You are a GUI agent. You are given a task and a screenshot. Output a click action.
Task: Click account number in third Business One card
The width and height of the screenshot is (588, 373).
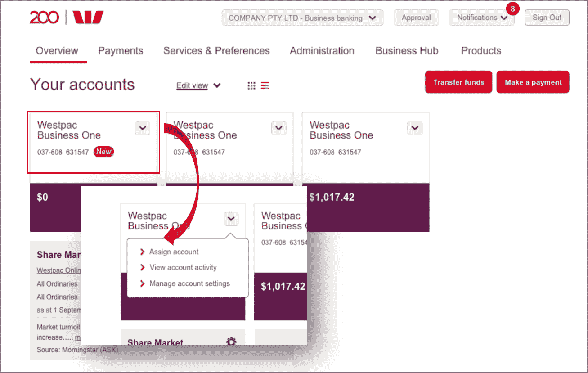tap(335, 152)
